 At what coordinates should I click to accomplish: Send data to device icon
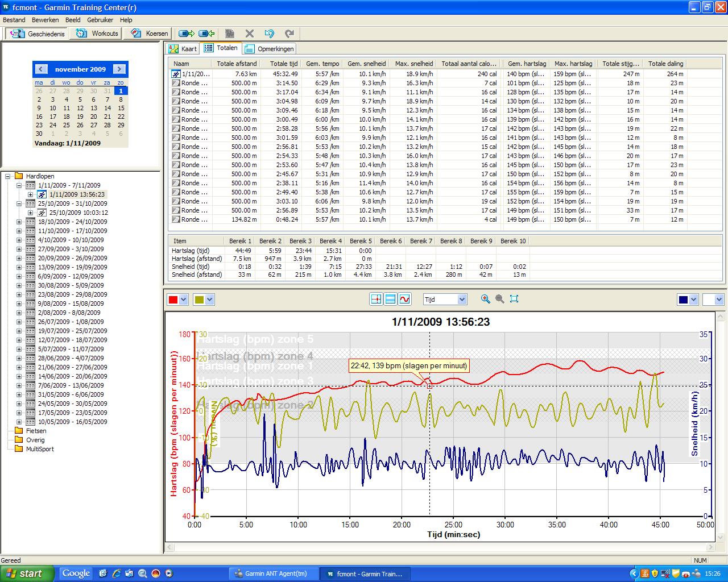[187, 34]
